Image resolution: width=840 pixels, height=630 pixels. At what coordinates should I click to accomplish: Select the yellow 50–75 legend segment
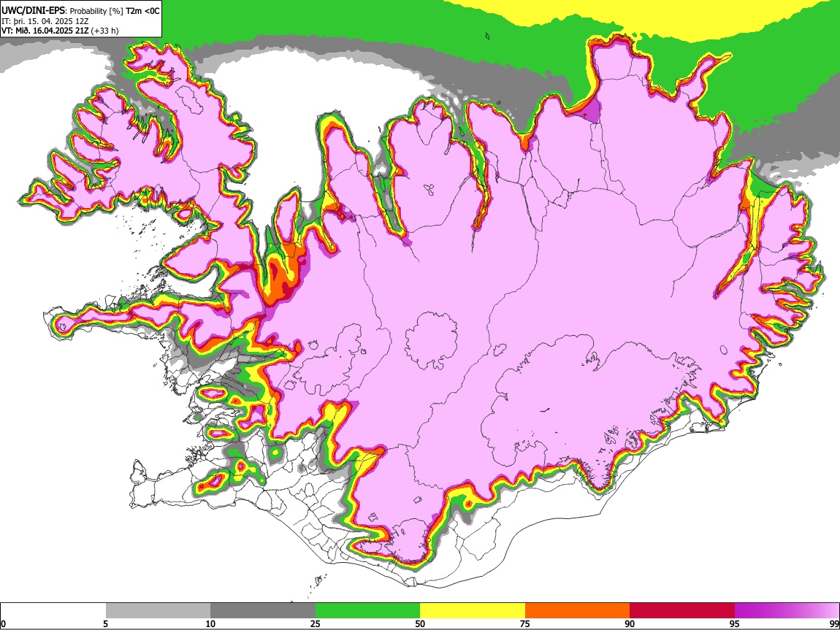click(473, 610)
